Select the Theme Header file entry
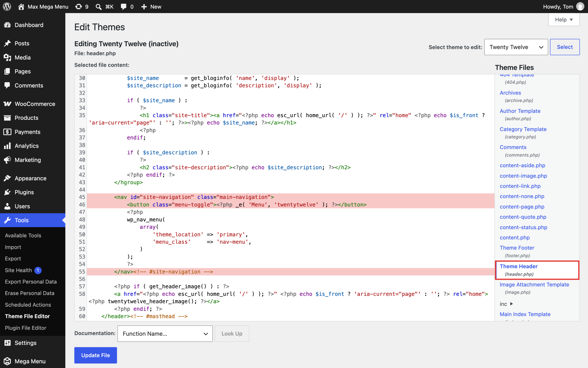 (x=537, y=270)
